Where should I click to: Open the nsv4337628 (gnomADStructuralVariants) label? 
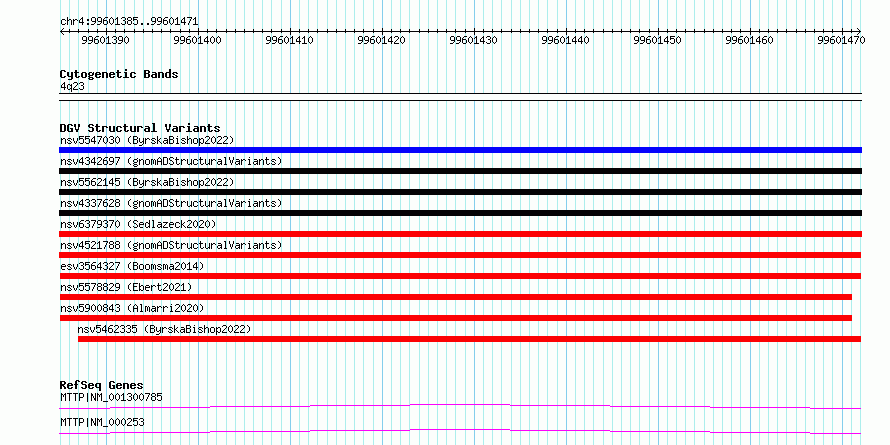pyautogui.click(x=171, y=203)
